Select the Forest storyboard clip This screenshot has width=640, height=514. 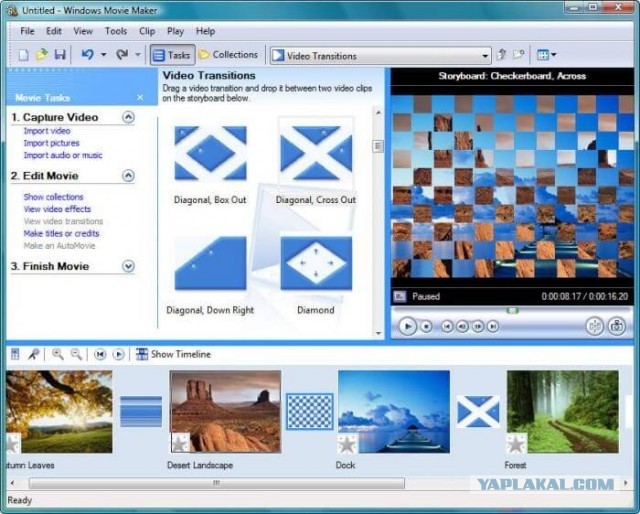coord(562,412)
